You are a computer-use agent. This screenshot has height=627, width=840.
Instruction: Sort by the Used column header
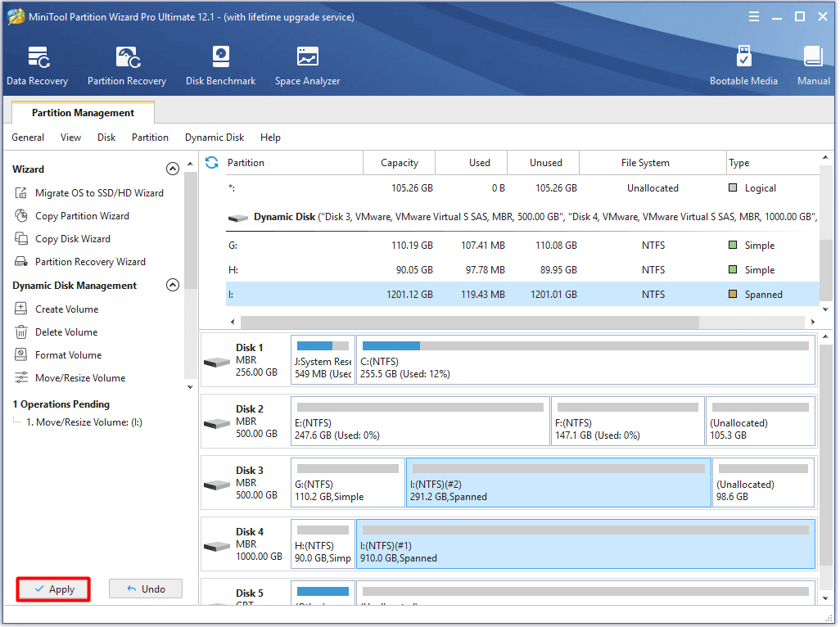pyautogui.click(x=472, y=163)
